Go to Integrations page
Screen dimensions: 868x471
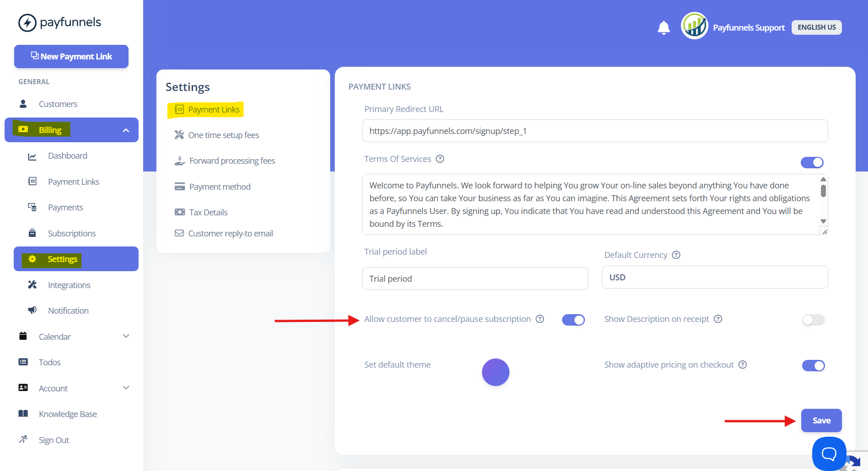coord(69,285)
